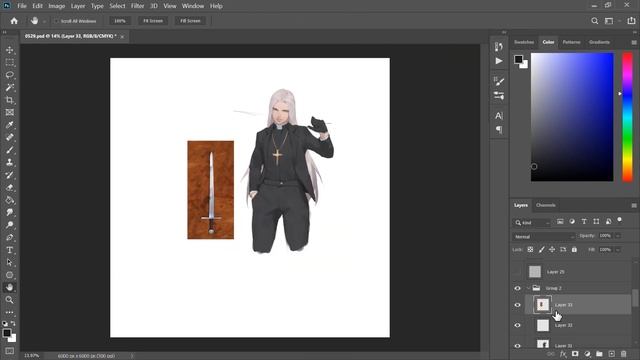Toggle layer filtering on or off
Image resolution: width=640 pixels, height=360 pixels.
coord(620,220)
